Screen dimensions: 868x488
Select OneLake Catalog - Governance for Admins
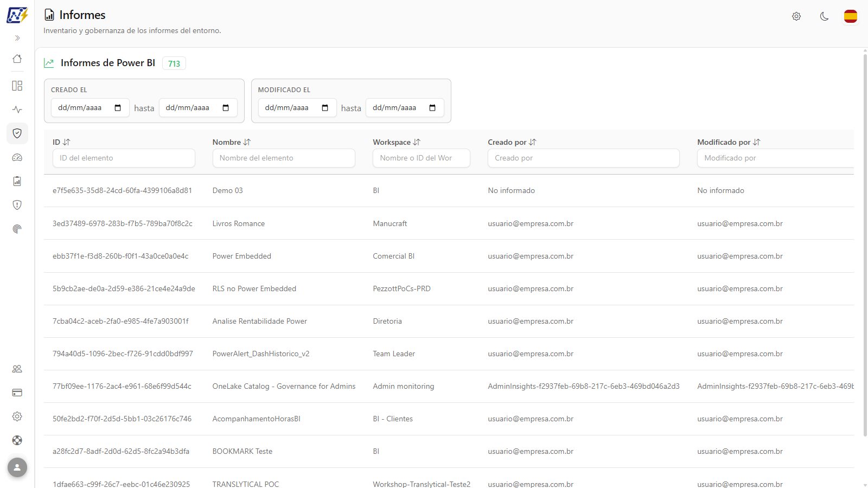coord(284,386)
